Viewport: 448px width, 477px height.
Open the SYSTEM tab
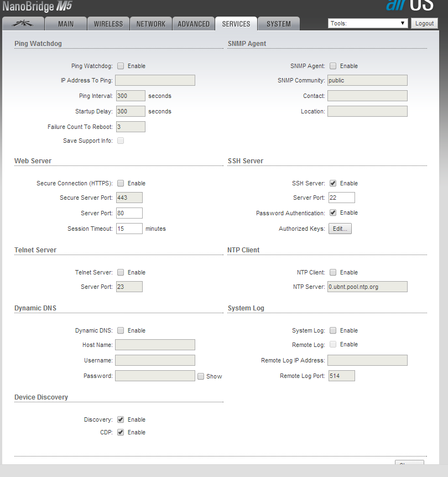click(278, 24)
